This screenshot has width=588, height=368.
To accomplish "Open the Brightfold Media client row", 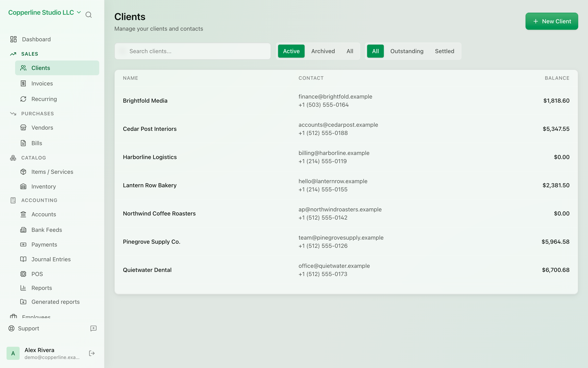I will (x=346, y=101).
